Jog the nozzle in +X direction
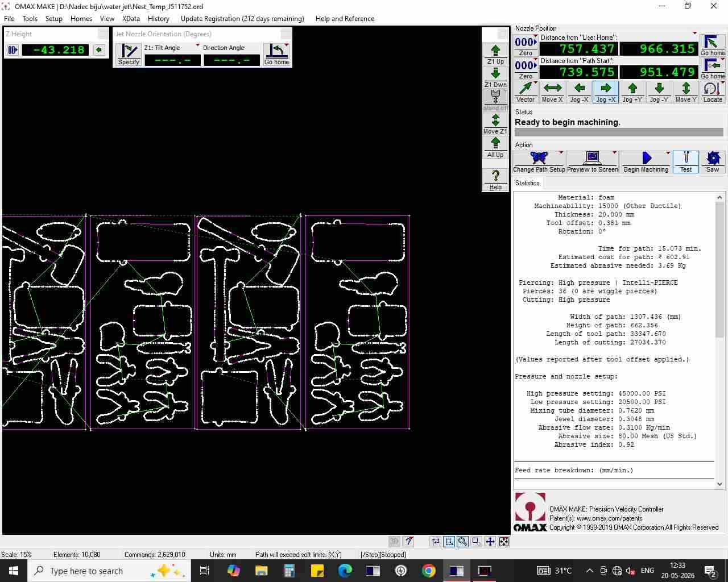728x582 pixels. 606,92
